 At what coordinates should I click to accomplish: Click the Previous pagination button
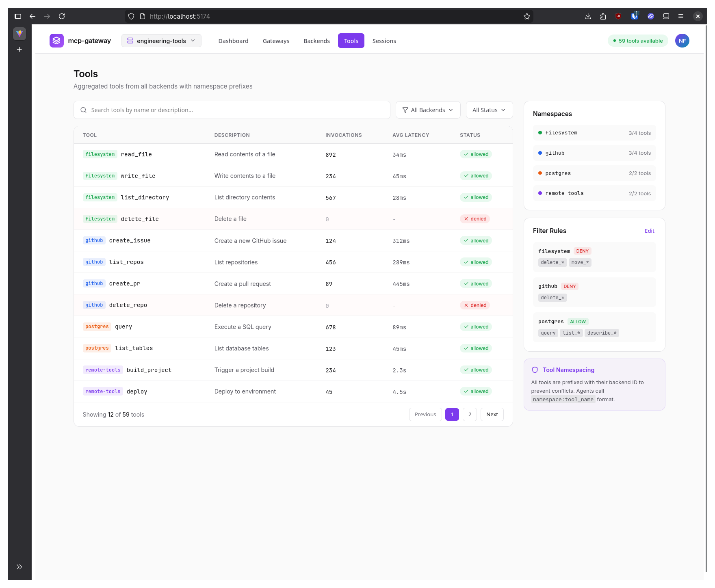point(425,415)
